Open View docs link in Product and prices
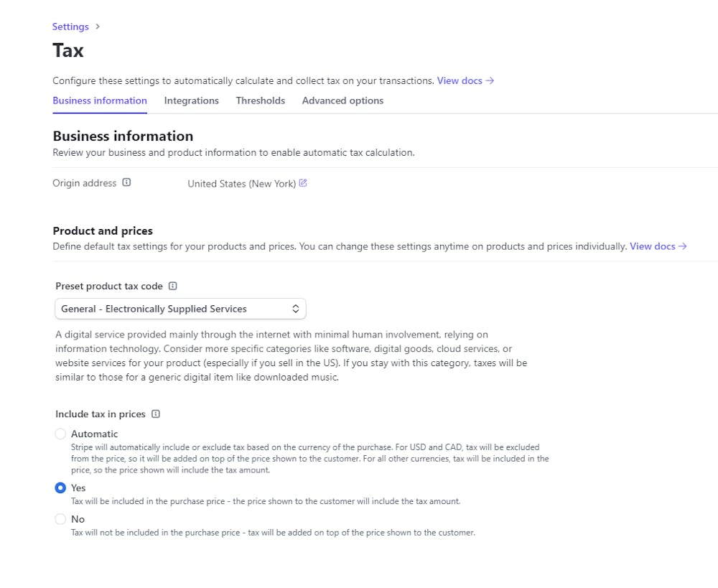Image resolution: width=718 pixels, height=588 pixels. pyautogui.click(x=652, y=246)
